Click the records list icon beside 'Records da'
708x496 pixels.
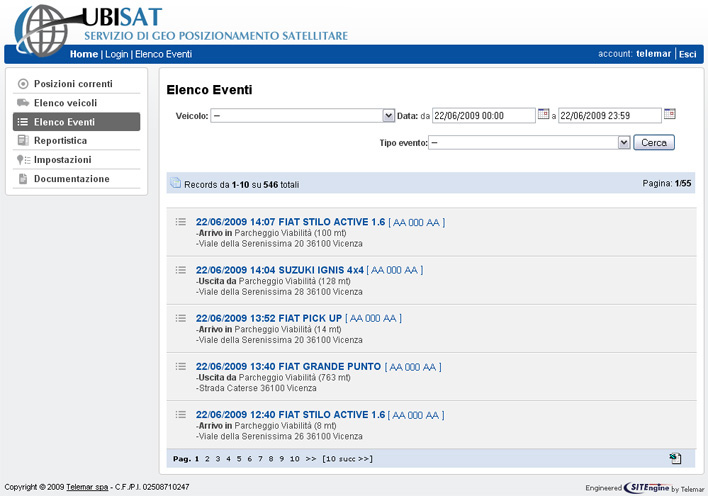pos(175,183)
